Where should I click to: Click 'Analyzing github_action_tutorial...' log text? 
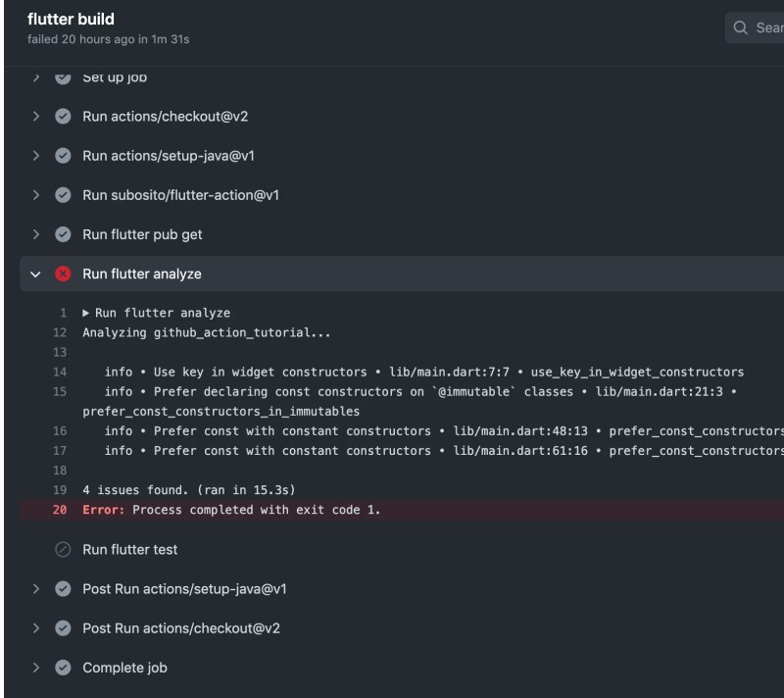pyautogui.click(x=207, y=332)
